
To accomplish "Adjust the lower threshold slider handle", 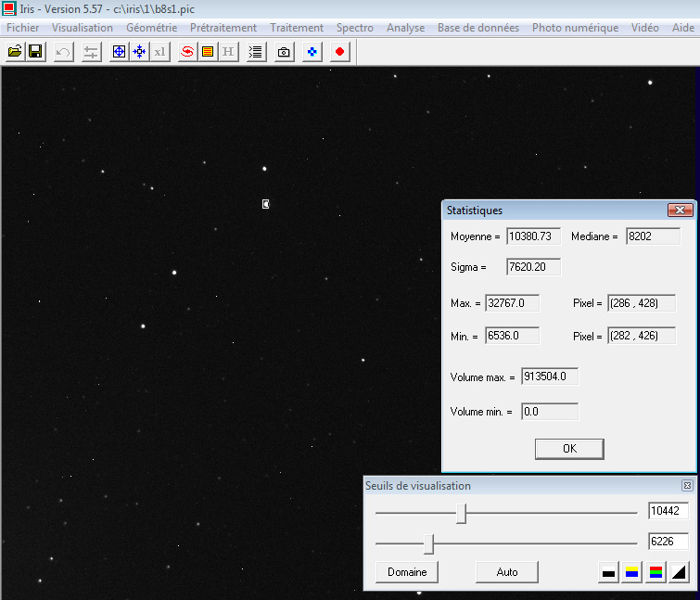I will [x=428, y=543].
